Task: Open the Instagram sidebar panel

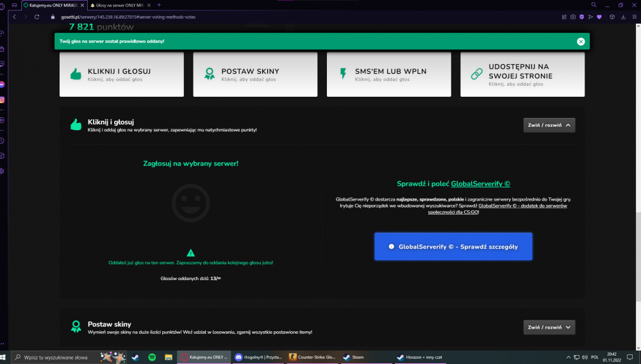Action: (2, 100)
